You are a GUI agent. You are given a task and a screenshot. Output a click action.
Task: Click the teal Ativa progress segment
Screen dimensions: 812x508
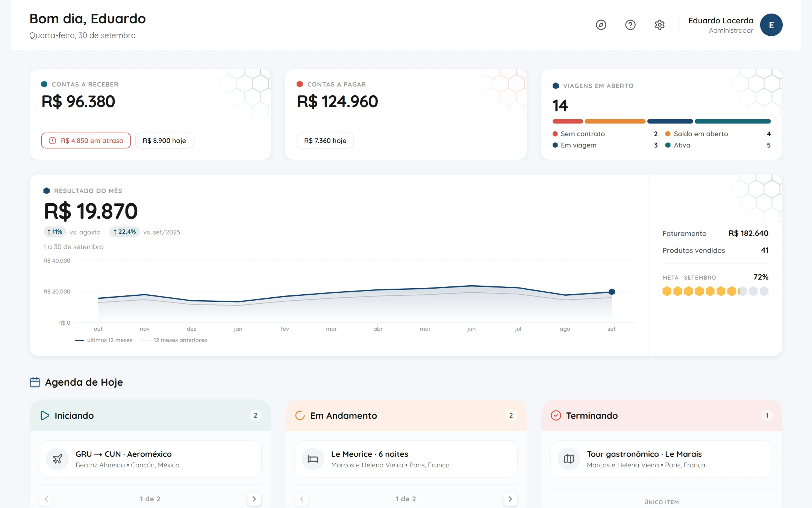pos(733,122)
